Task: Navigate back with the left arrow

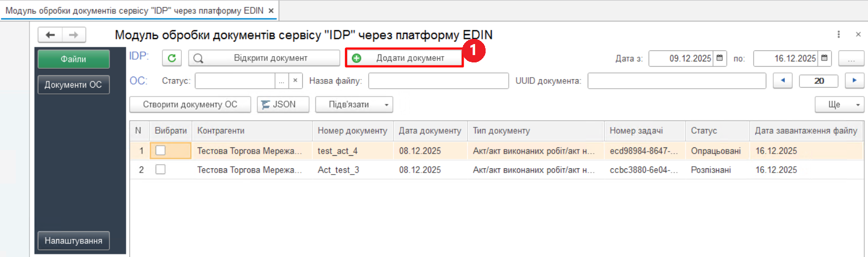Action: 50,35
